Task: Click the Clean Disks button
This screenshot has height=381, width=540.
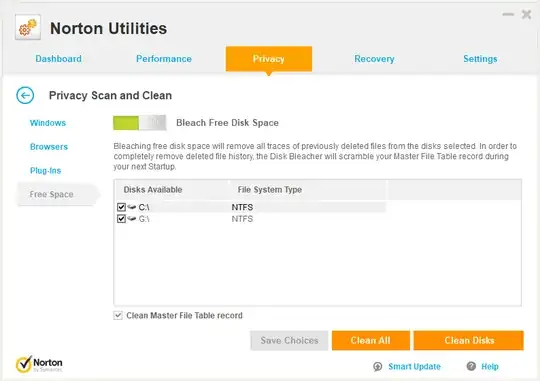Action: coord(469,340)
